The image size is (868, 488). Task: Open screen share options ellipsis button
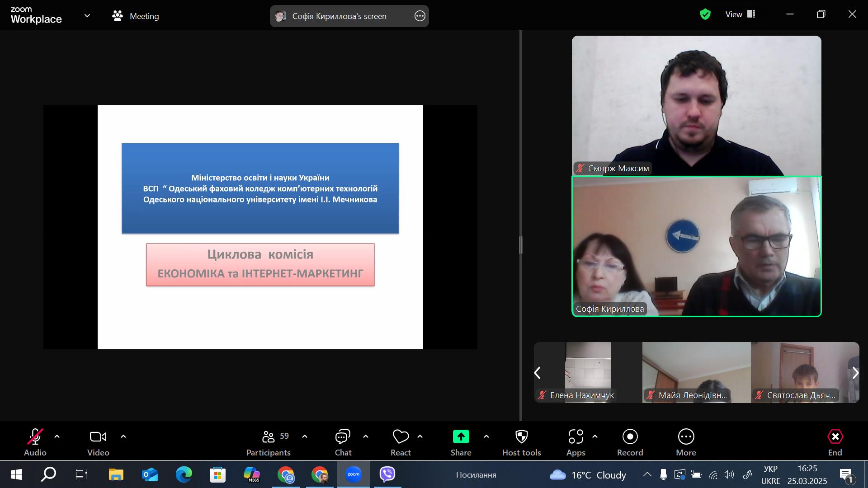point(420,16)
